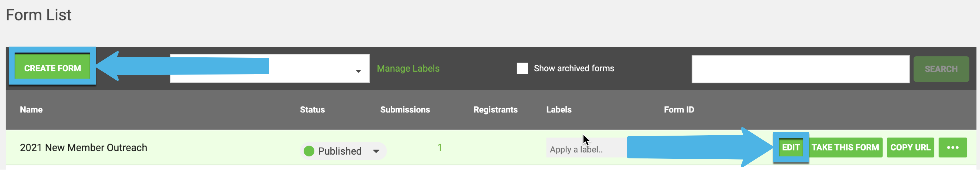View the 1 submission count link
980x173 pixels.
[x=439, y=148]
